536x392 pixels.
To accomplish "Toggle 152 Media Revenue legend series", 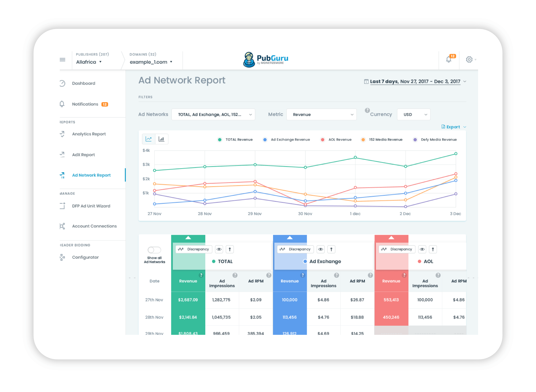I will click(382, 140).
